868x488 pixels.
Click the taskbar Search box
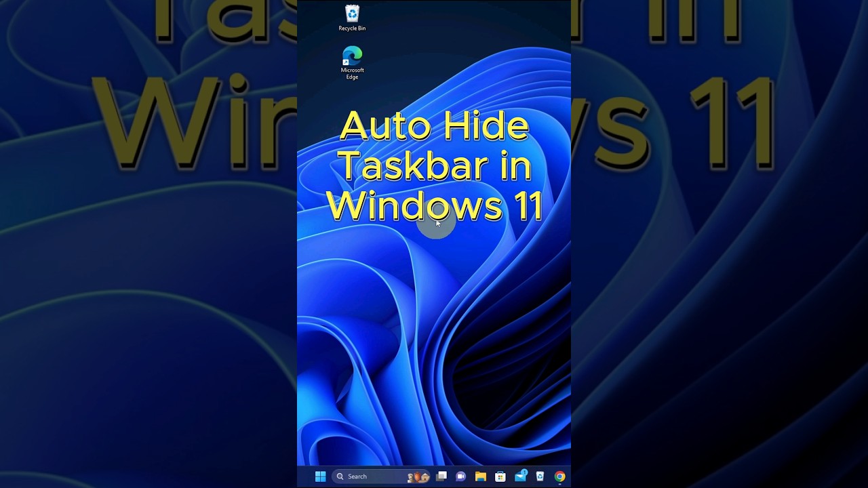pos(382,476)
